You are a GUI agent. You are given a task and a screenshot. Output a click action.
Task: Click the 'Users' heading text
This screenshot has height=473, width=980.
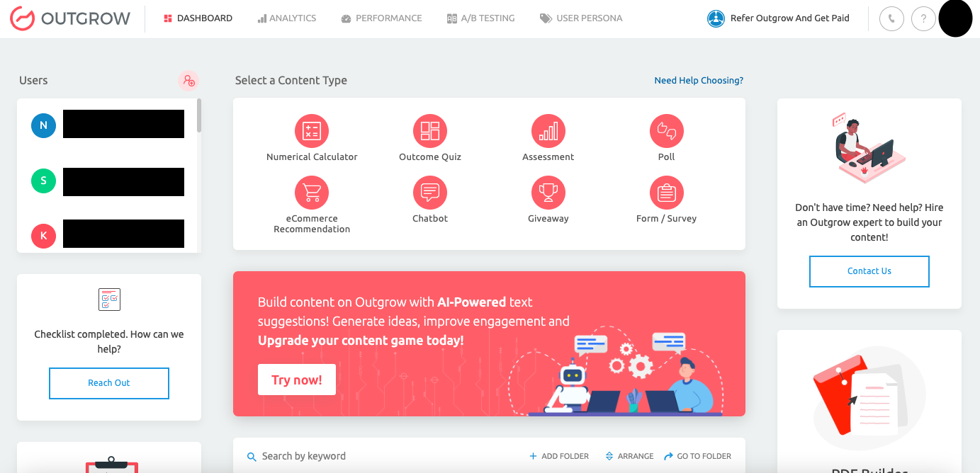[x=33, y=81]
